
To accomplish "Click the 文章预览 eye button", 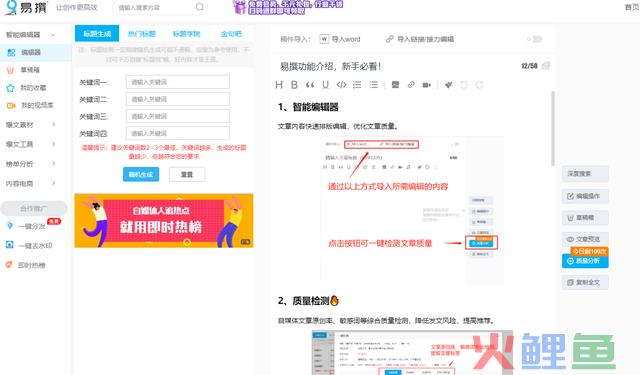I will [585, 239].
